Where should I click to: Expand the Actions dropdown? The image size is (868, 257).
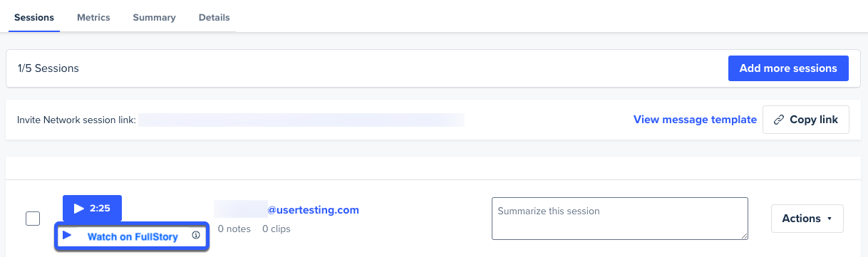[807, 219]
